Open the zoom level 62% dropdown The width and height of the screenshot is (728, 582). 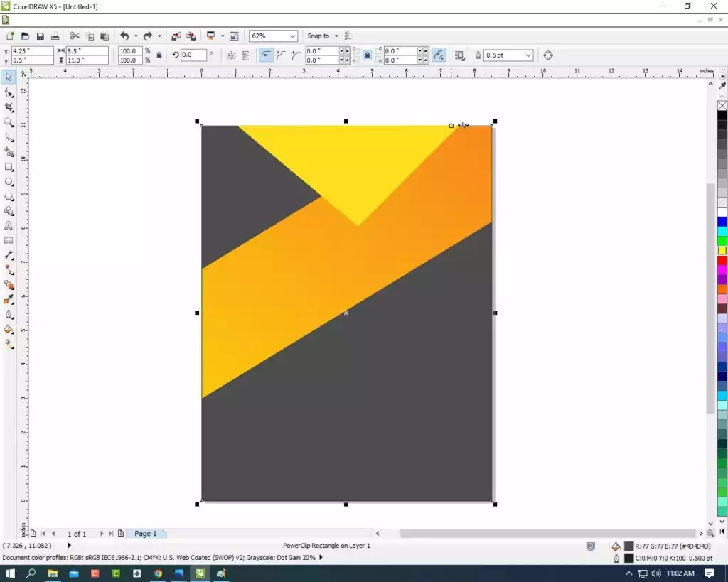click(x=293, y=36)
